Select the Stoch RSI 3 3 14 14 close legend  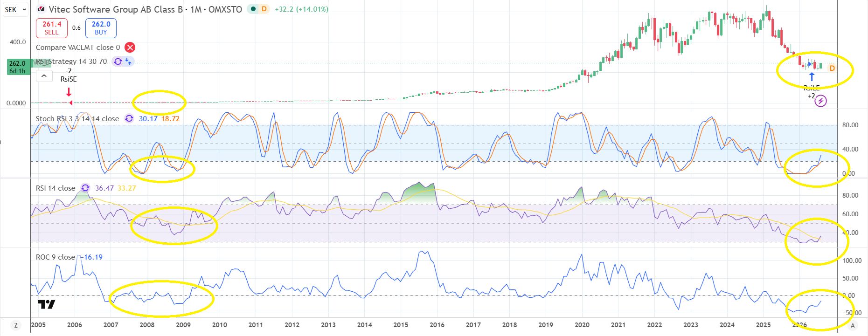coord(77,119)
